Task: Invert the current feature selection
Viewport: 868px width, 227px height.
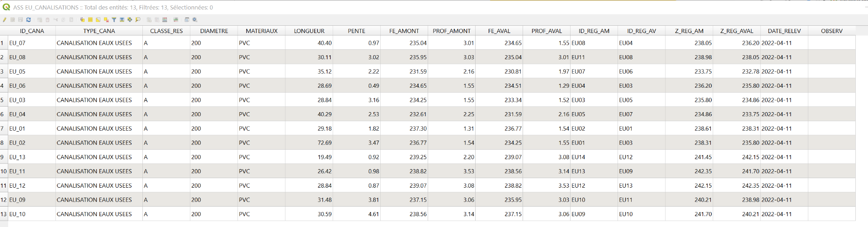Action: point(98,20)
